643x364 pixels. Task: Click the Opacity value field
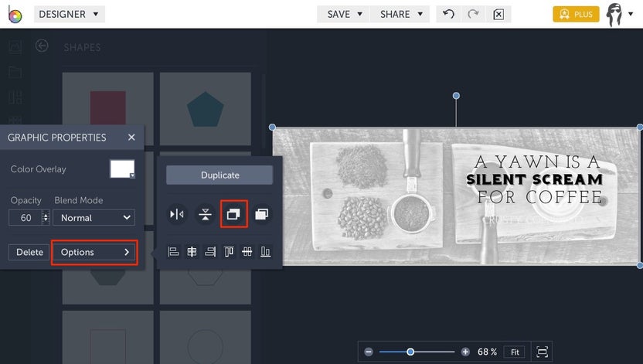26,218
